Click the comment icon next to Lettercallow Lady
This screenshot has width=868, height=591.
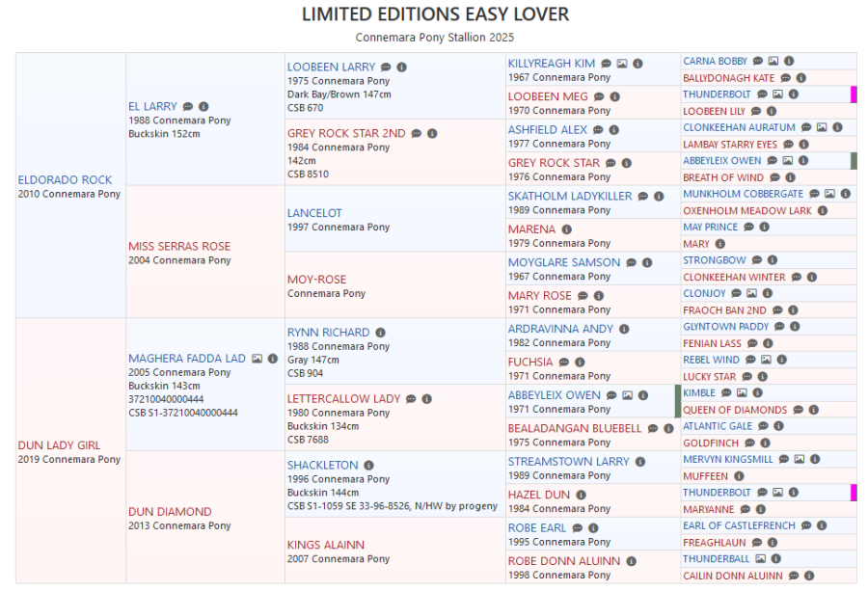(411, 399)
